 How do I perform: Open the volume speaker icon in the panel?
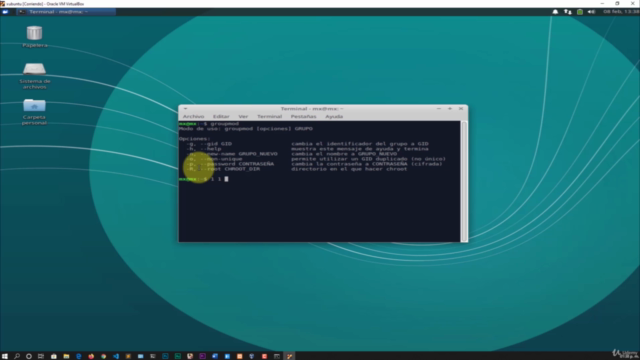[591, 12]
